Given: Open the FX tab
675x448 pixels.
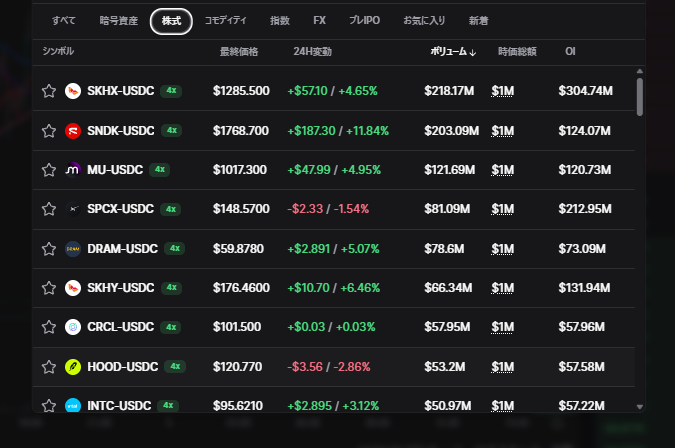Looking at the screenshot, I should (x=319, y=21).
